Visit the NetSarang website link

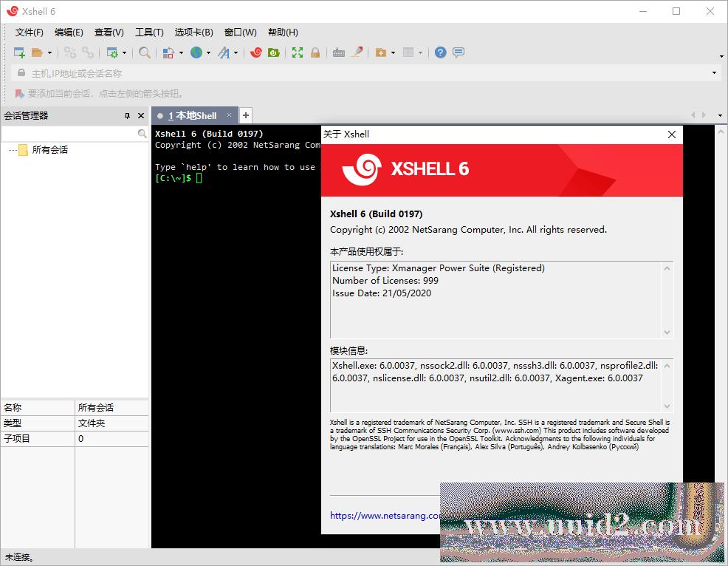(384, 516)
